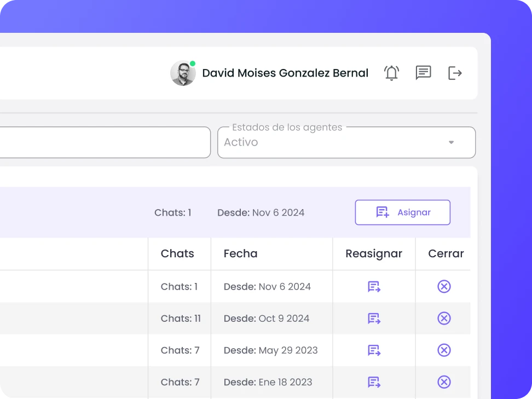Click the empty search input field
Screen dimensions: 532x399
(104, 142)
